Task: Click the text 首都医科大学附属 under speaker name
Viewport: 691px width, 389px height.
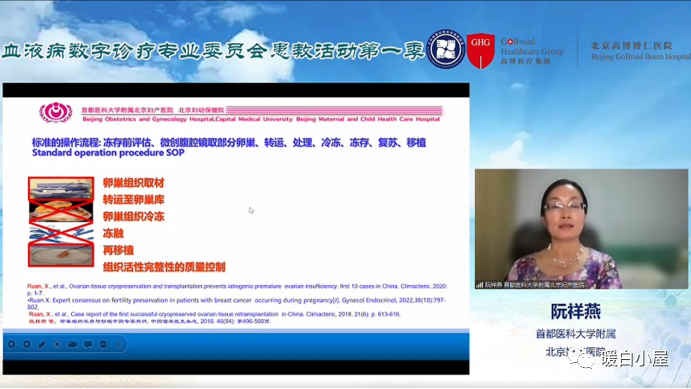Action: [576, 334]
